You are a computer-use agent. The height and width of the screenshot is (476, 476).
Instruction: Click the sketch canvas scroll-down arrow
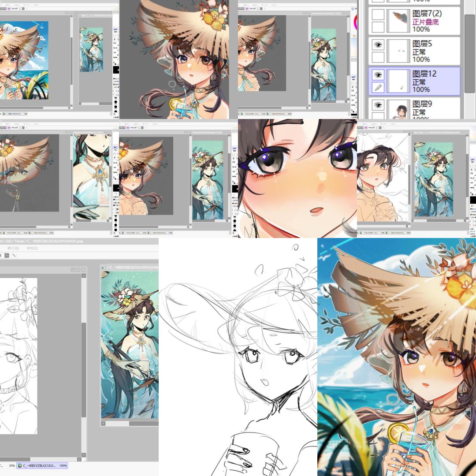pyautogui.click(x=83, y=455)
